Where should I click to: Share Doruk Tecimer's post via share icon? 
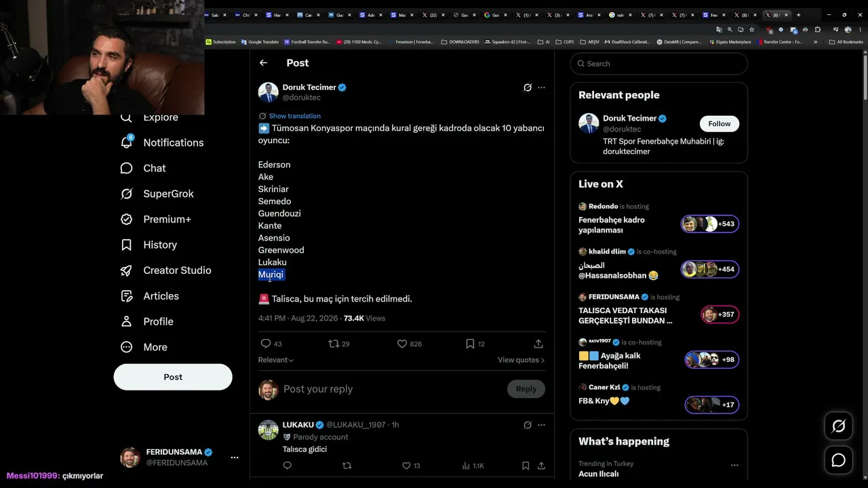[x=538, y=344]
